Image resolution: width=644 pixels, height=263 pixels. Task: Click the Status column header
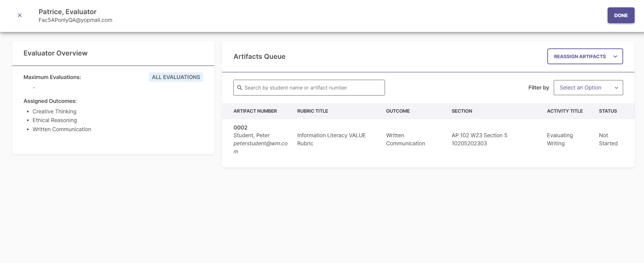(608, 111)
